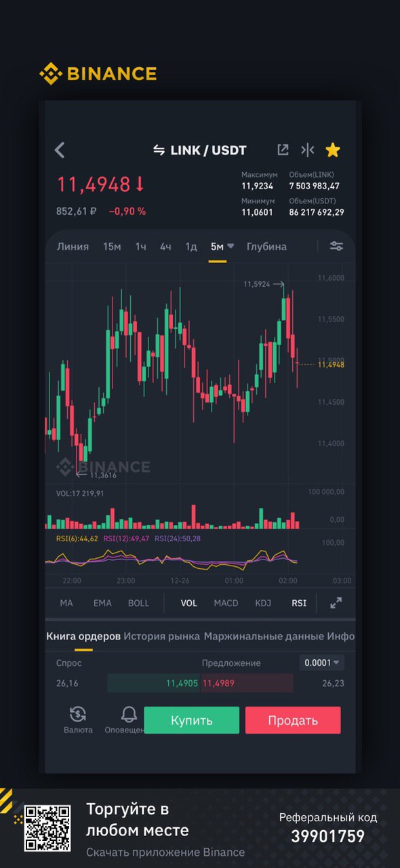The width and height of the screenshot is (400, 868).
Task: Tap the current price 11,4948
Action: click(93, 184)
